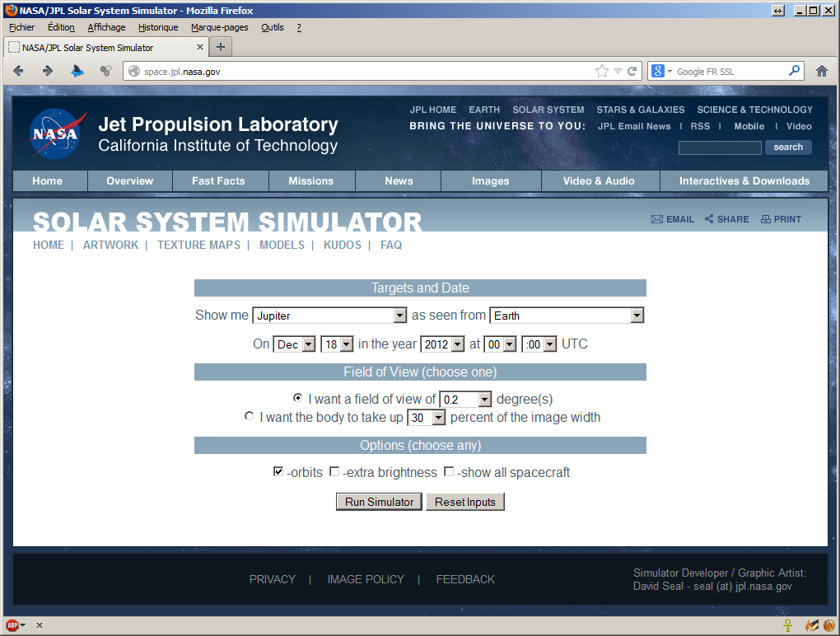Click the site identity icon in address bar
Image resolution: width=840 pixels, height=636 pixels.
[x=134, y=72]
